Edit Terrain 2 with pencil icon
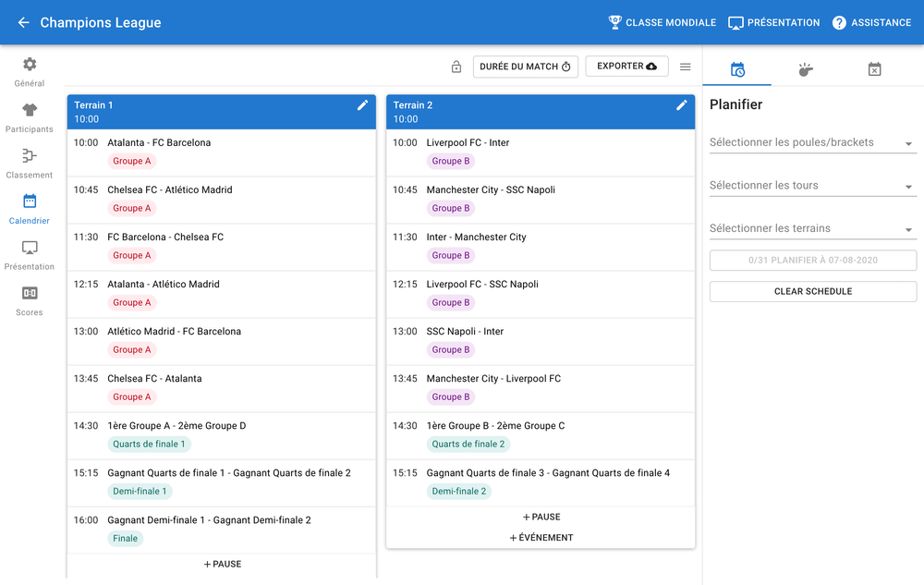 (x=682, y=104)
